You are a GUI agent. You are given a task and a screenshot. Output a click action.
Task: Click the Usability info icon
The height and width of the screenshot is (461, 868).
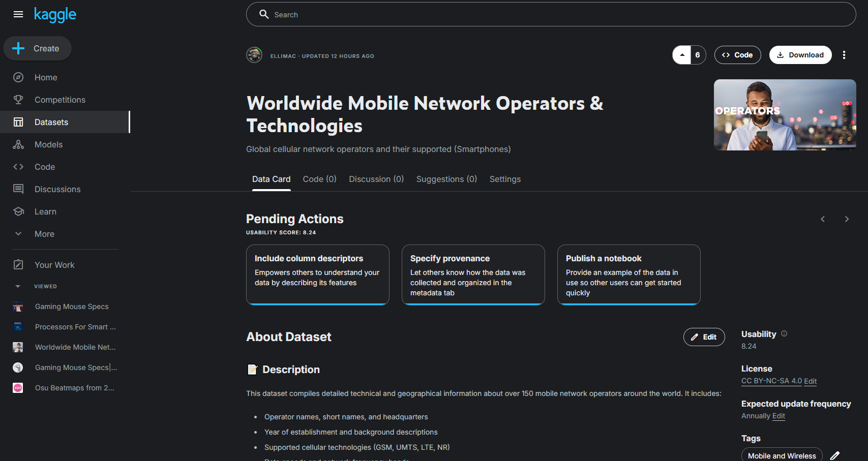[784, 333]
